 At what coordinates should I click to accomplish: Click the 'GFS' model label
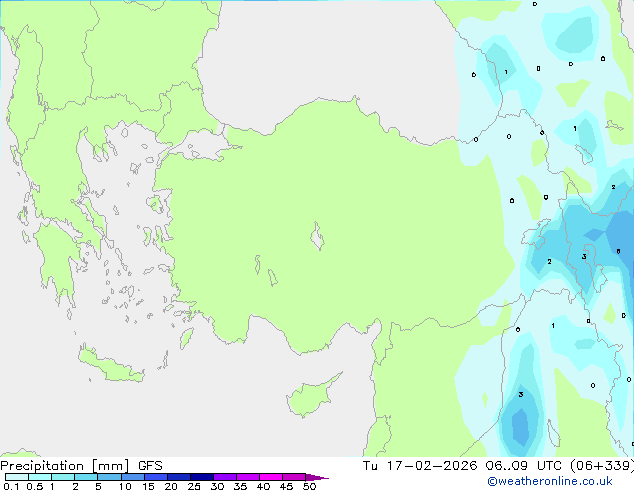coord(150,466)
